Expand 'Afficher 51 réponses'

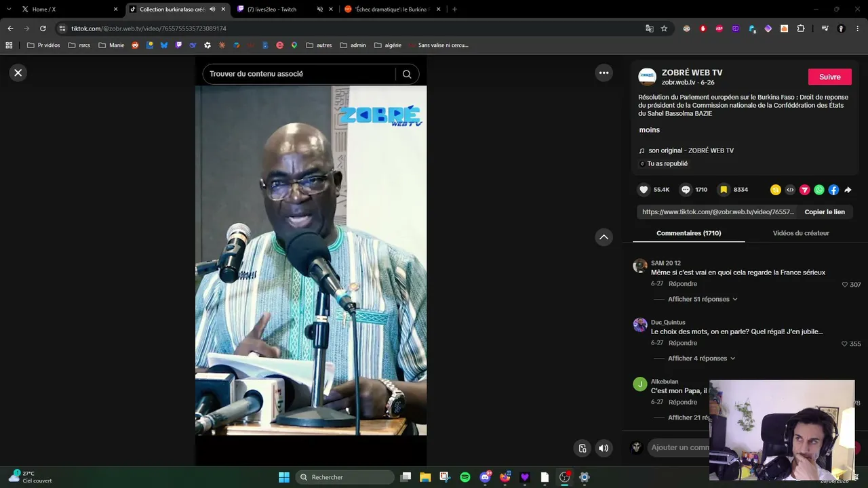[x=703, y=299]
